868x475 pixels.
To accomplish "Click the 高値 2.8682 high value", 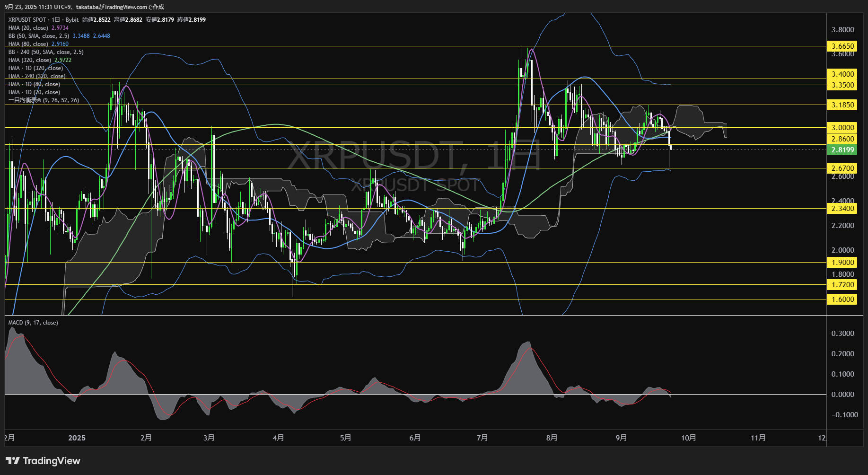I will click(x=128, y=20).
